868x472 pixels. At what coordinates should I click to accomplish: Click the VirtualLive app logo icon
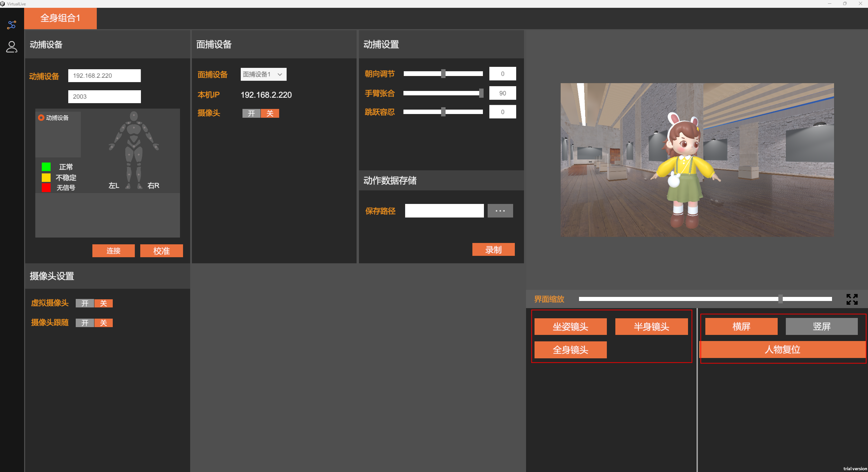(x=3, y=4)
